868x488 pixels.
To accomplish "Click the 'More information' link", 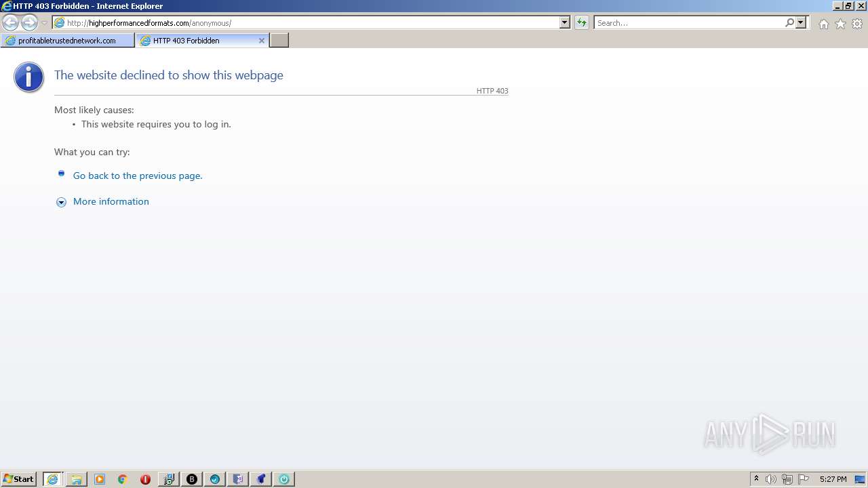I will pos(111,201).
